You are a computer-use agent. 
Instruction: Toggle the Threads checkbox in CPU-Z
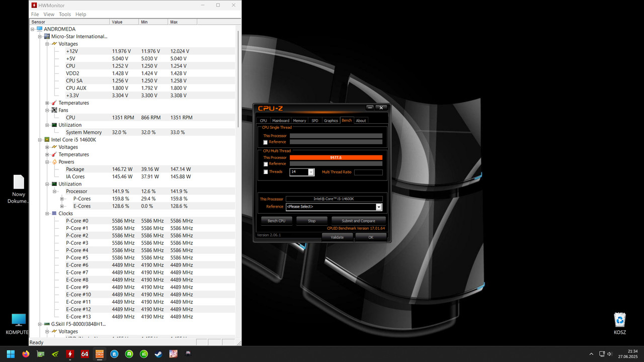tap(266, 172)
